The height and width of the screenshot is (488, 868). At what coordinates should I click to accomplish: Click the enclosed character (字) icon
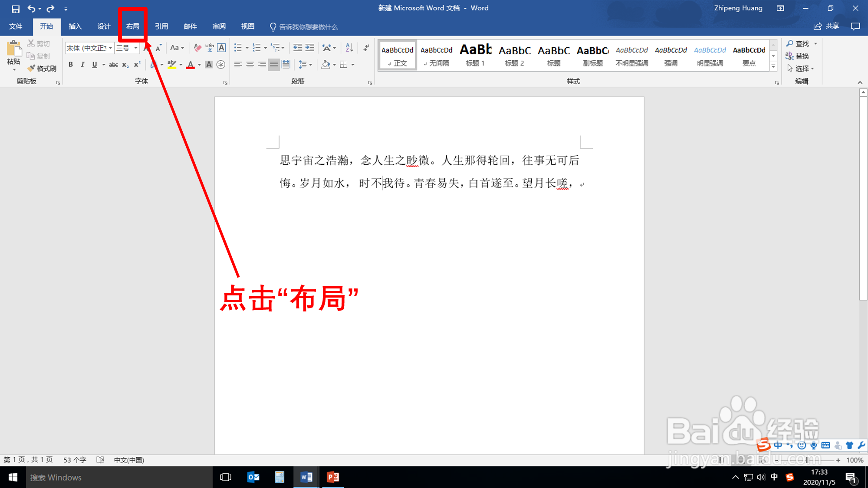point(221,65)
